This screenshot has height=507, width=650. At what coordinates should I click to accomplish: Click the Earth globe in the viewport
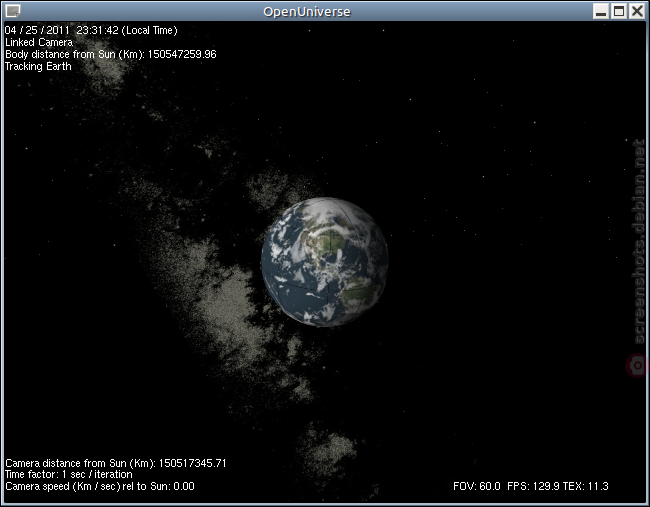325,262
